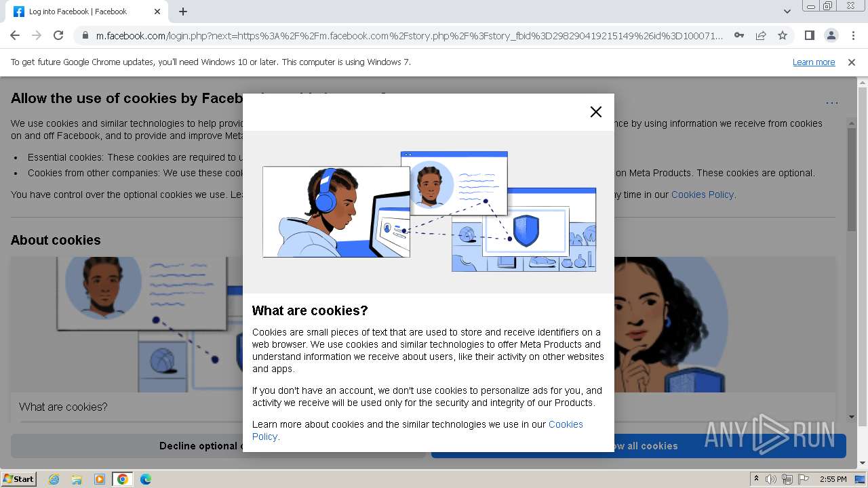Launch Microsoft Edge from taskbar

tap(146, 479)
